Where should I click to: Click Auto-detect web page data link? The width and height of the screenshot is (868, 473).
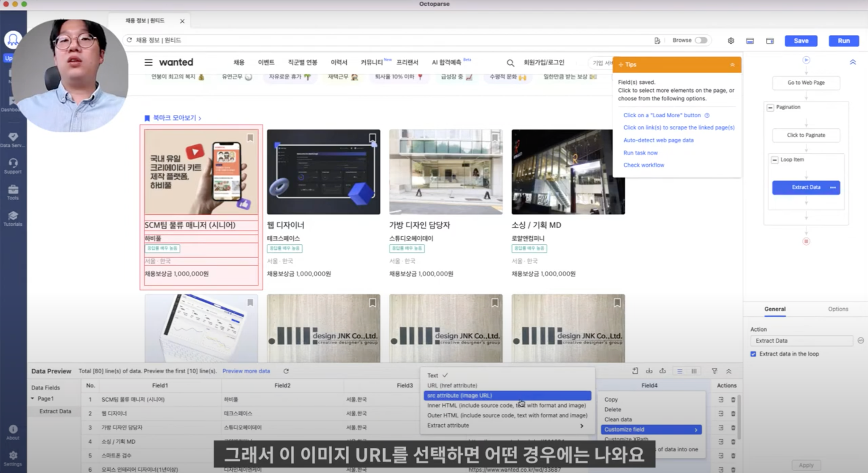pos(658,140)
